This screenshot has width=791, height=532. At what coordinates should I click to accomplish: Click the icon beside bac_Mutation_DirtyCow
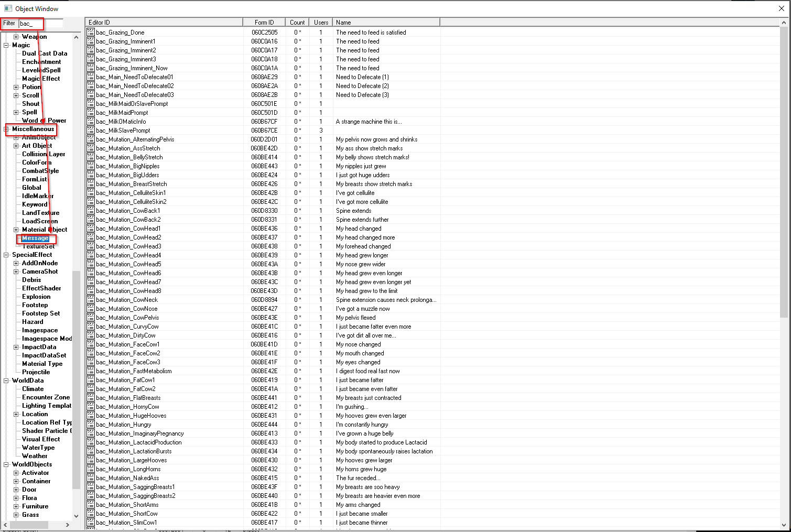click(91, 335)
